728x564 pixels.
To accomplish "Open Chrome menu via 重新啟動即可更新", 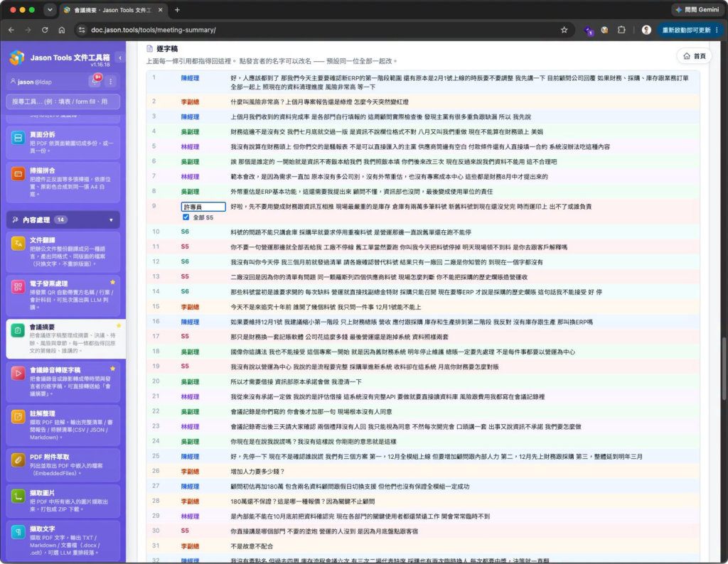I will (690, 30).
